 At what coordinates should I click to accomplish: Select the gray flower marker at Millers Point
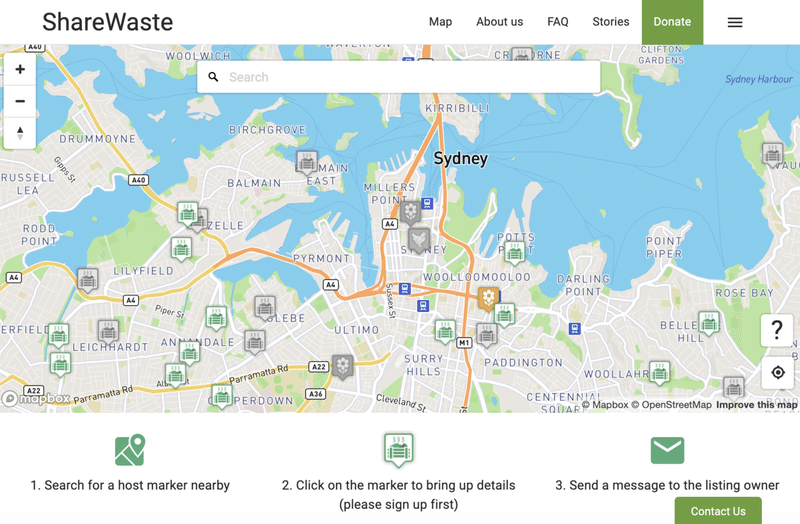410,212
